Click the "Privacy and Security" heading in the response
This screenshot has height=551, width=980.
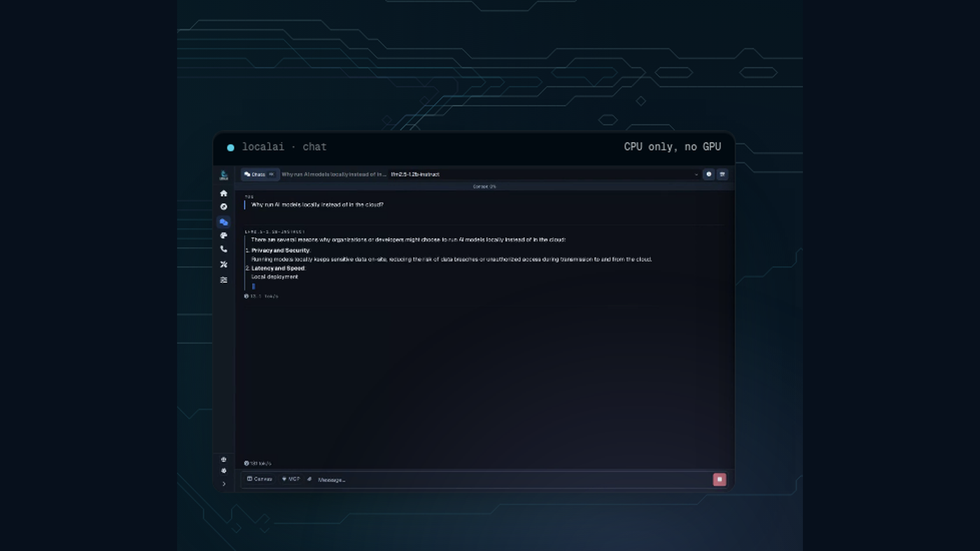click(x=280, y=251)
